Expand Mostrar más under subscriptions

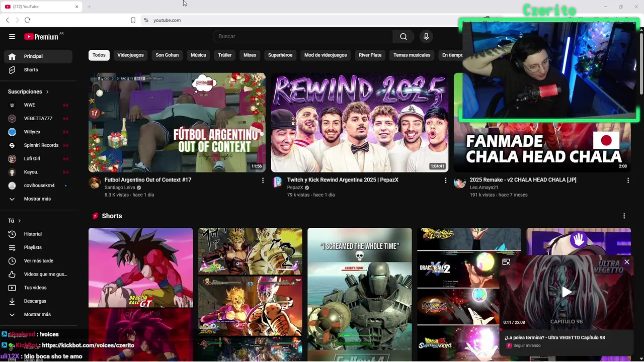(x=38, y=199)
